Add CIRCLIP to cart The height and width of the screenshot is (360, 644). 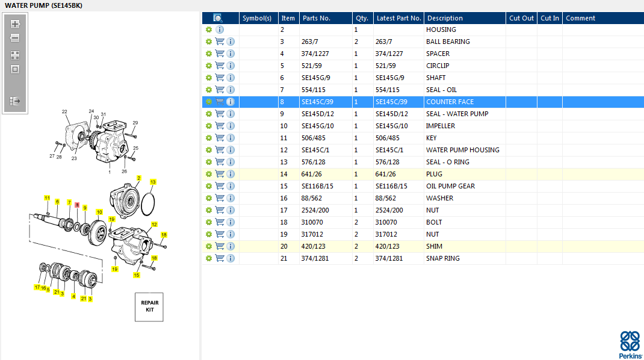[x=220, y=66]
